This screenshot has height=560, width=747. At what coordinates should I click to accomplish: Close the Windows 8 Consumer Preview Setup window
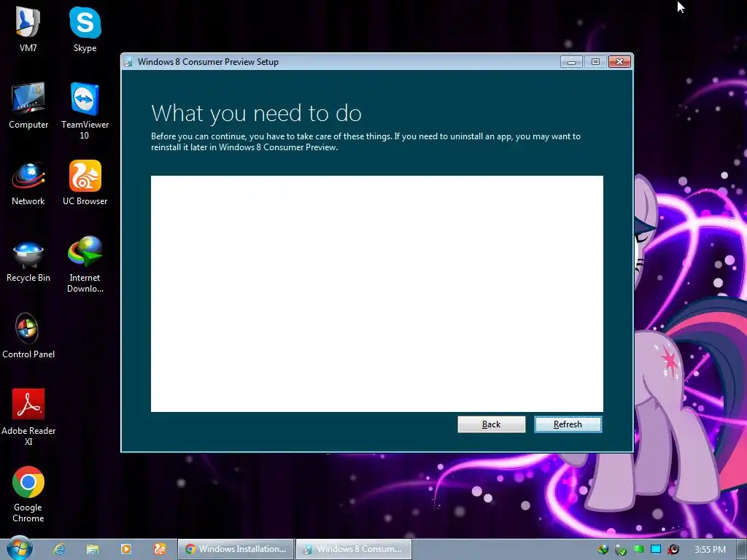619,61
